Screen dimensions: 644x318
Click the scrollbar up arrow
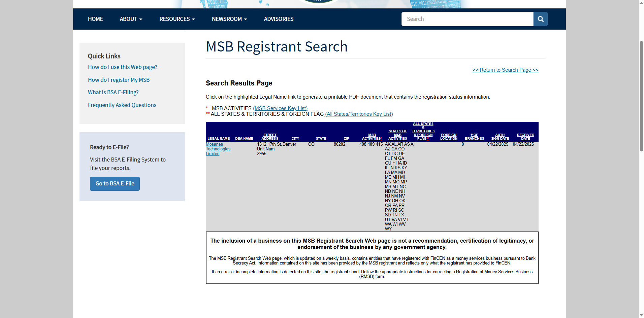tap(641, 3)
